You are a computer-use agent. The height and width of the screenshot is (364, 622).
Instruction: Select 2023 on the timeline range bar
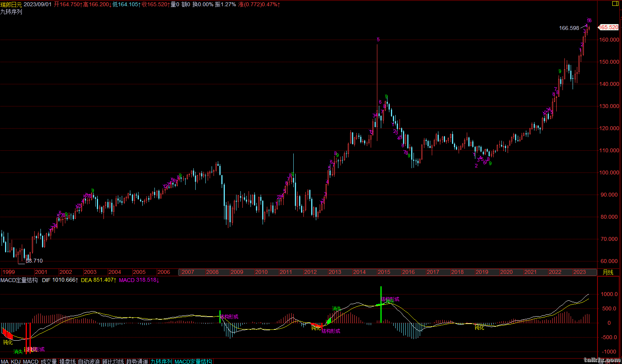pos(580,272)
